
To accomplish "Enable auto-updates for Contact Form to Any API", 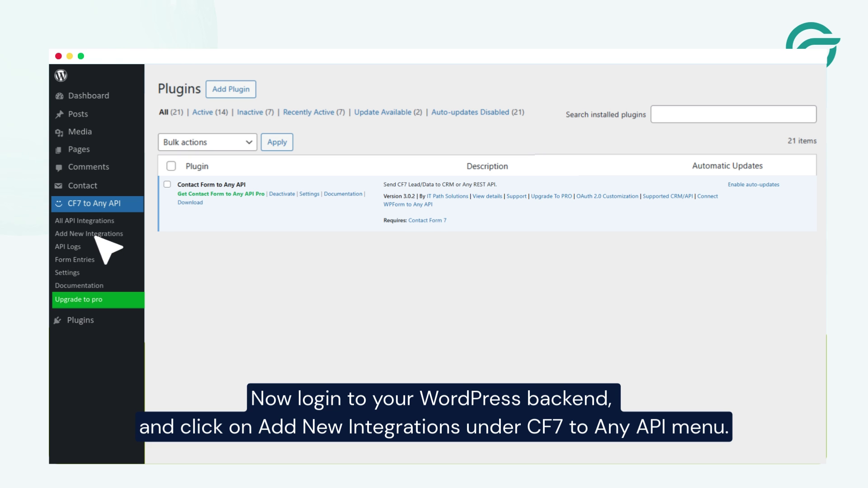I will click(754, 184).
